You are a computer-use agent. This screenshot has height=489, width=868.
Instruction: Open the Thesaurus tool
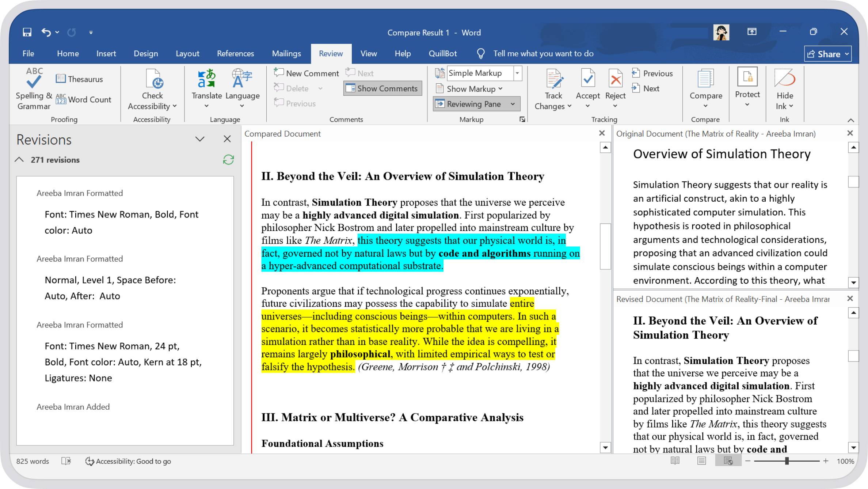(79, 79)
